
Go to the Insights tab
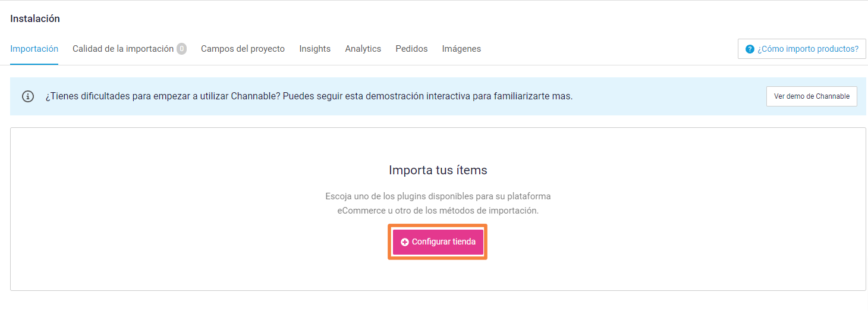(x=315, y=49)
